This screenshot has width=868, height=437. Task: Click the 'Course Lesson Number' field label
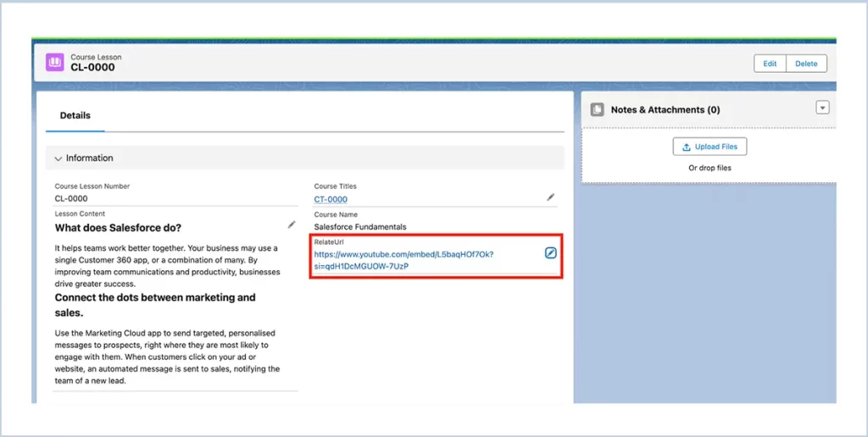tap(92, 185)
